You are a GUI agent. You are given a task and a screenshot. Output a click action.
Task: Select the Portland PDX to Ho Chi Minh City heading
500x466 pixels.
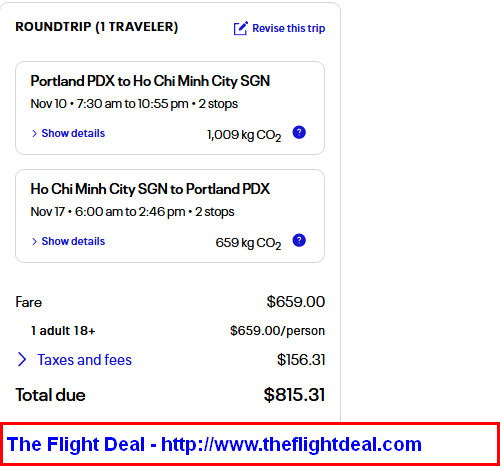click(x=150, y=81)
